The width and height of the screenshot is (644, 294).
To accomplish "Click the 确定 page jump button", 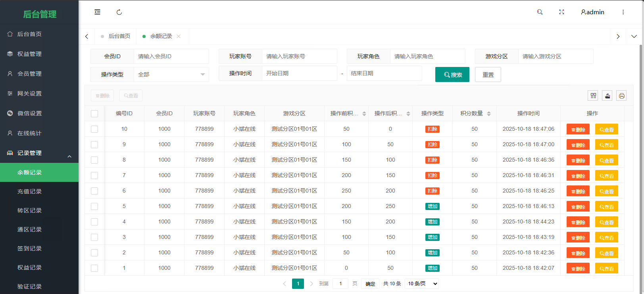I will click(370, 284).
